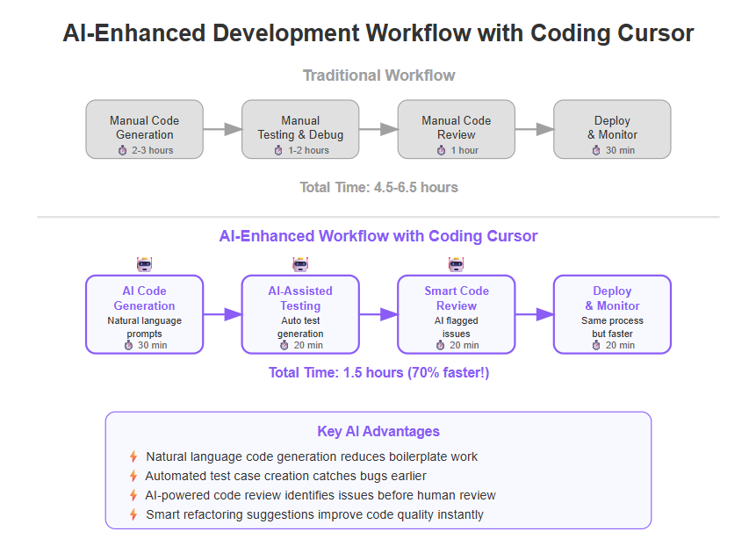Select the AI-Assisted Testing box
756x546 pixels.
click(x=300, y=314)
